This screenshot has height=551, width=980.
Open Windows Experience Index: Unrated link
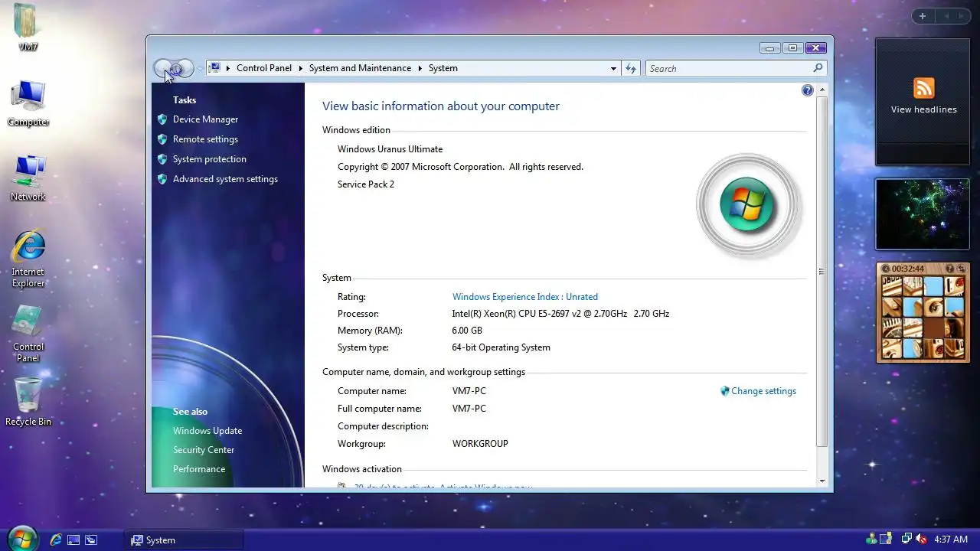coord(525,297)
